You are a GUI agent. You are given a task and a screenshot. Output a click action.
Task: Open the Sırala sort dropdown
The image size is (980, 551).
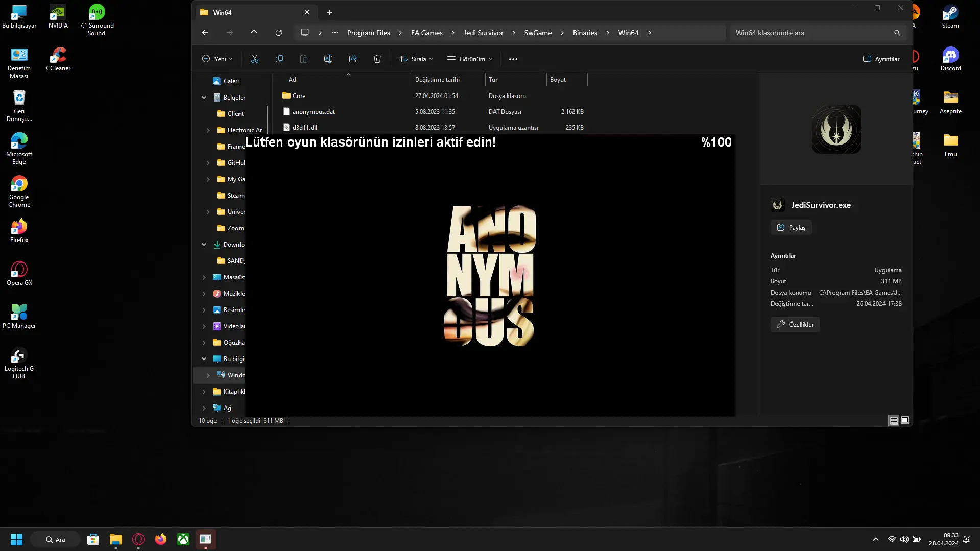416,59
